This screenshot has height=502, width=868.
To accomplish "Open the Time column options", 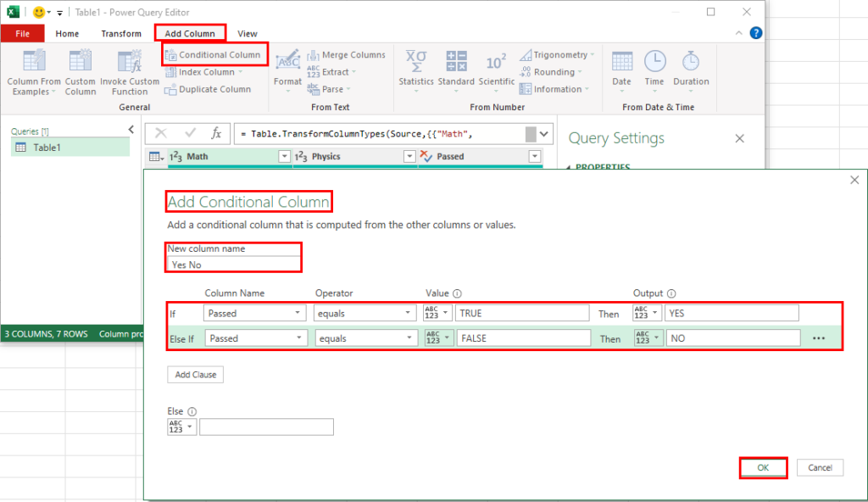I will [654, 70].
